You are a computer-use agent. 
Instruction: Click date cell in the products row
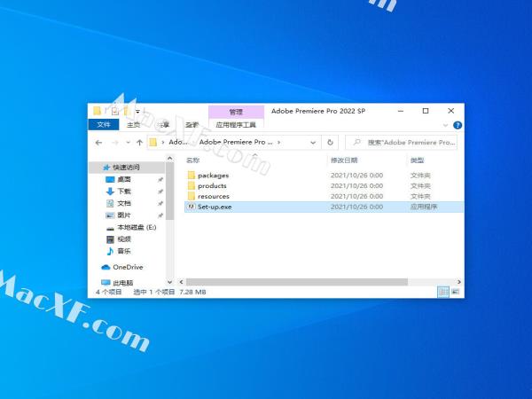point(357,186)
